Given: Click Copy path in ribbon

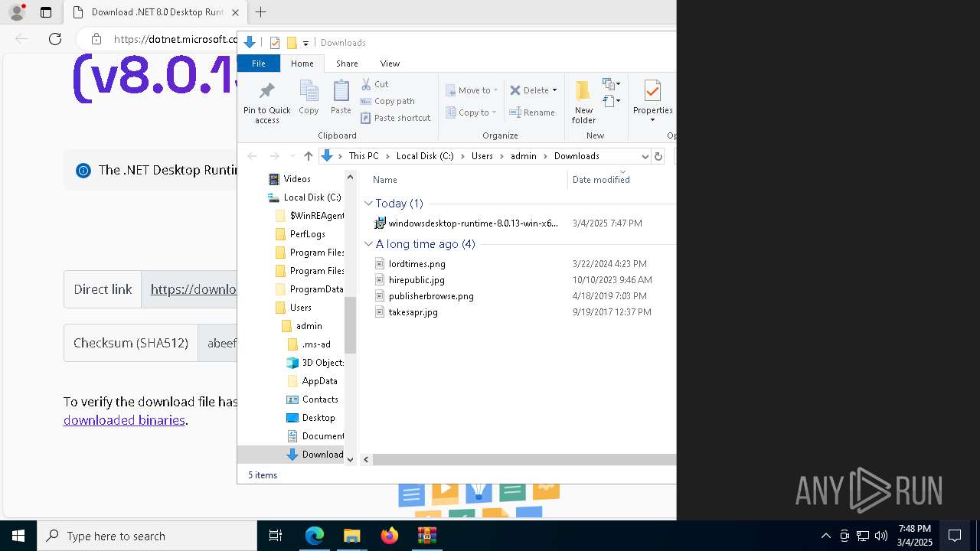Looking at the screenshot, I should 387,101.
